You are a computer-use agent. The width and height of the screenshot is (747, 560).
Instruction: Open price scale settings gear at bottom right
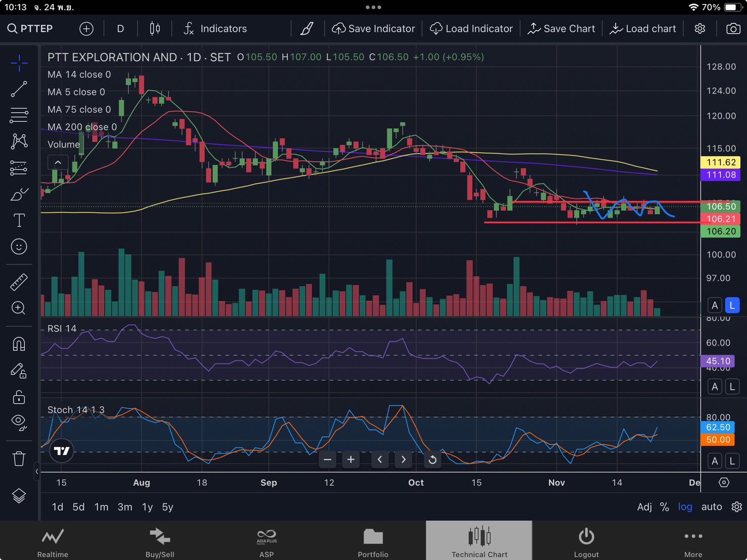[x=737, y=507]
